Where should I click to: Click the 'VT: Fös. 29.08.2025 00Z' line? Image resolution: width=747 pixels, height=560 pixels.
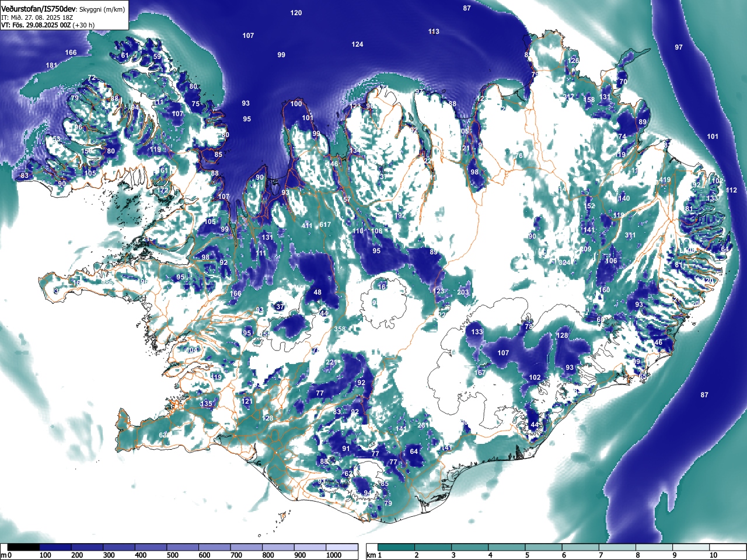pos(36,25)
